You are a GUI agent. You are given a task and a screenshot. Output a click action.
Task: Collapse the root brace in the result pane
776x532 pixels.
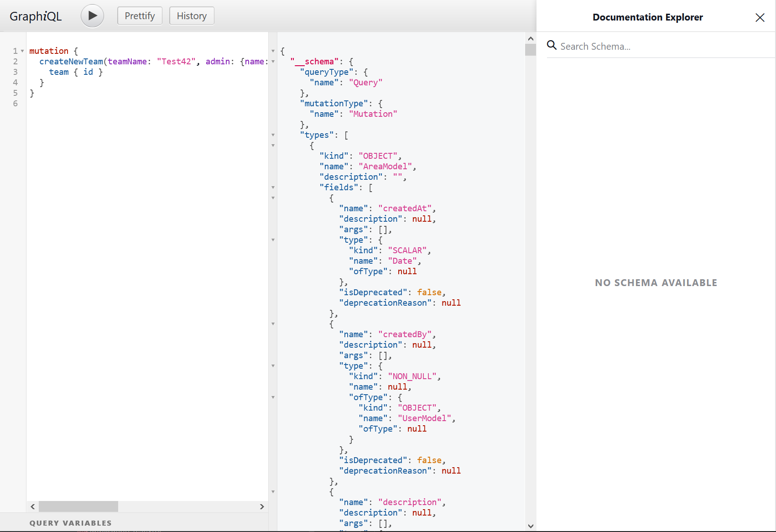pyautogui.click(x=273, y=51)
